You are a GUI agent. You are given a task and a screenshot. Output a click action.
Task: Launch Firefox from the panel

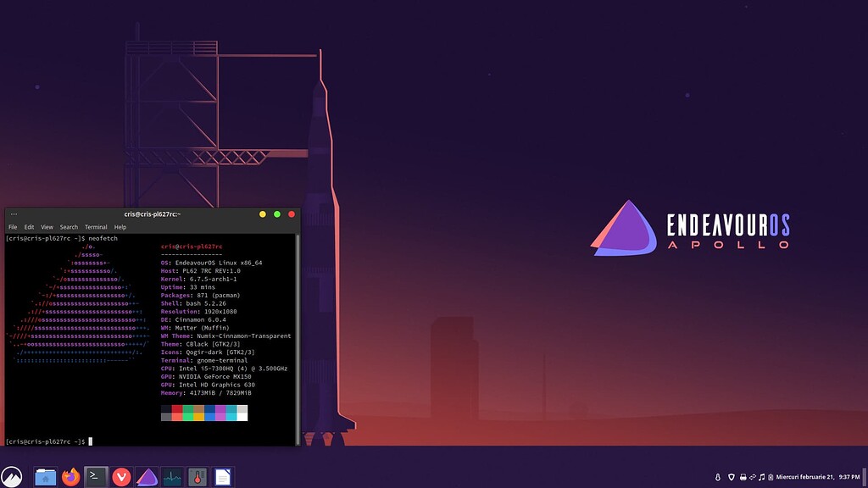click(70, 477)
